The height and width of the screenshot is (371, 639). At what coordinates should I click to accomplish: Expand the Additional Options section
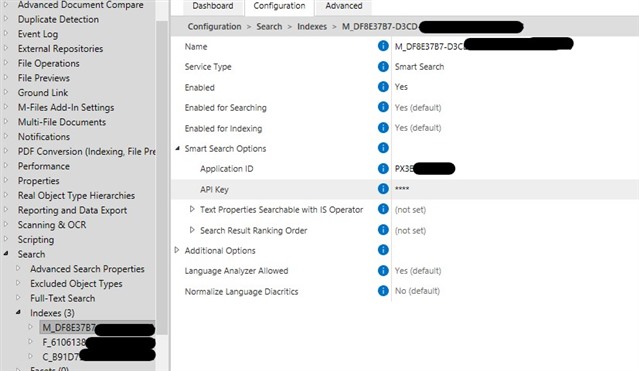pyautogui.click(x=176, y=250)
